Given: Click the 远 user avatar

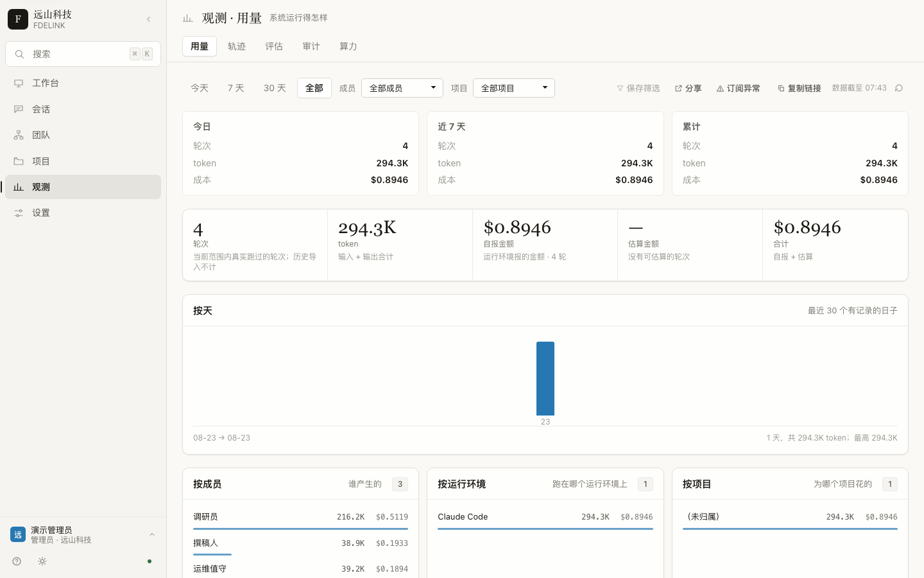Looking at the screenshot, I should pos(18,534).
